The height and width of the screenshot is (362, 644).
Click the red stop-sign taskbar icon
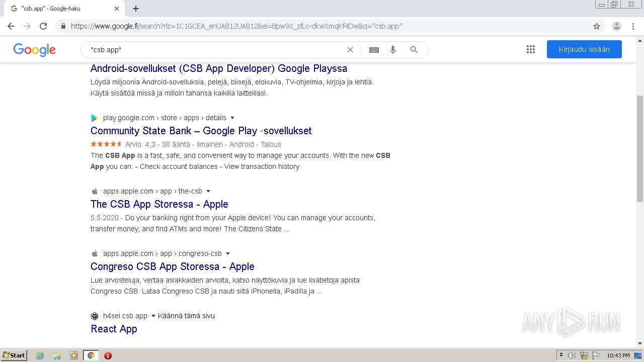[x=108, y=355]
